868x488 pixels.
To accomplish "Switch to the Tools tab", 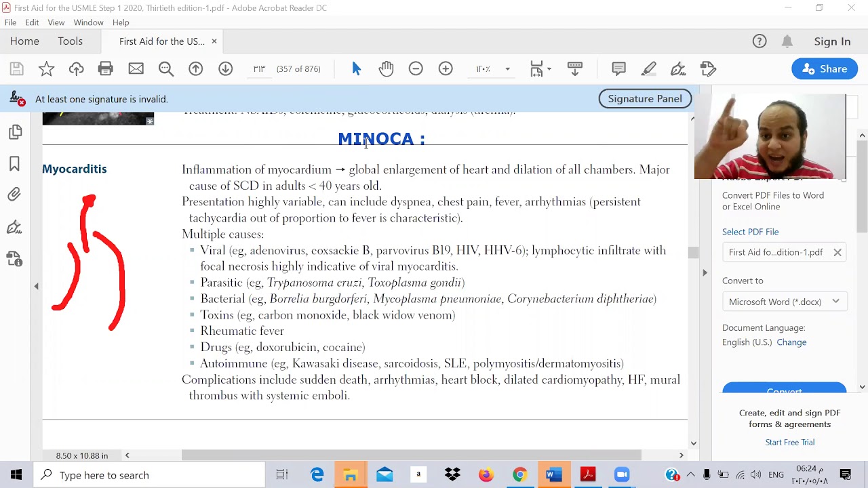I will (x=70, y=41).
